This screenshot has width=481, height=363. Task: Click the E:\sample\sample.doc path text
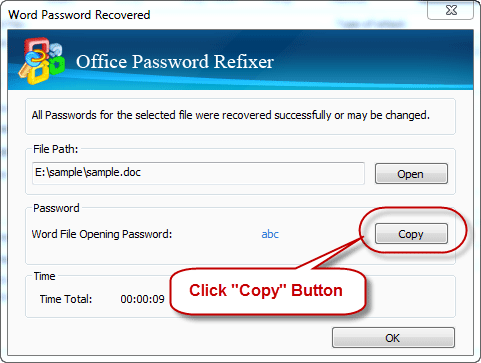coord(88,172)
